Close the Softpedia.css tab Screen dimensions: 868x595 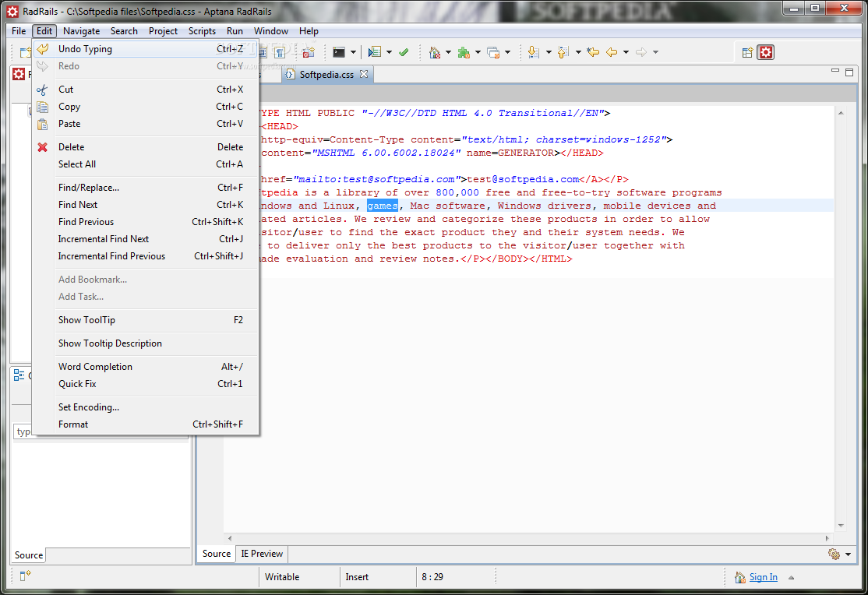(364, 74)
